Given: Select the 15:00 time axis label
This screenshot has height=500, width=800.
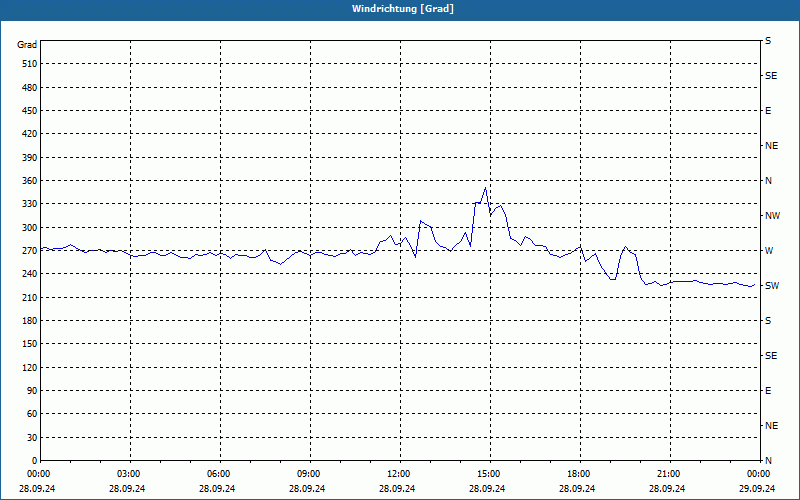Looking at the screenshot, I should click(x=489, y=474).
